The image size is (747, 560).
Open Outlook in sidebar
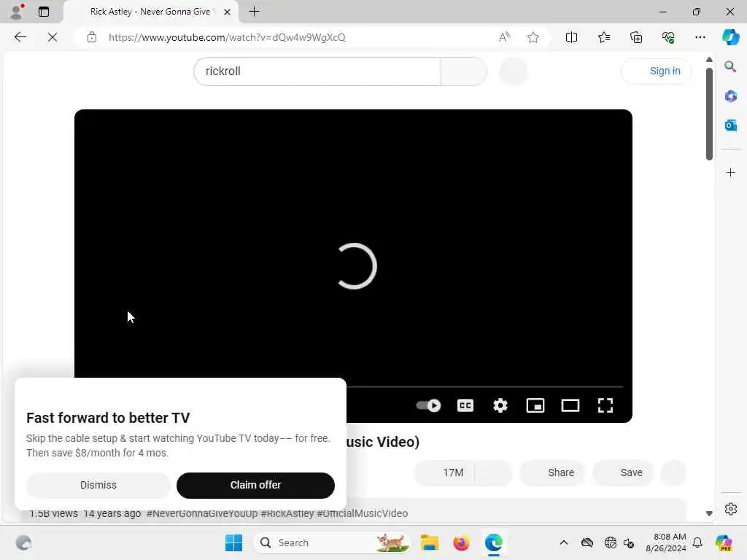730,125
